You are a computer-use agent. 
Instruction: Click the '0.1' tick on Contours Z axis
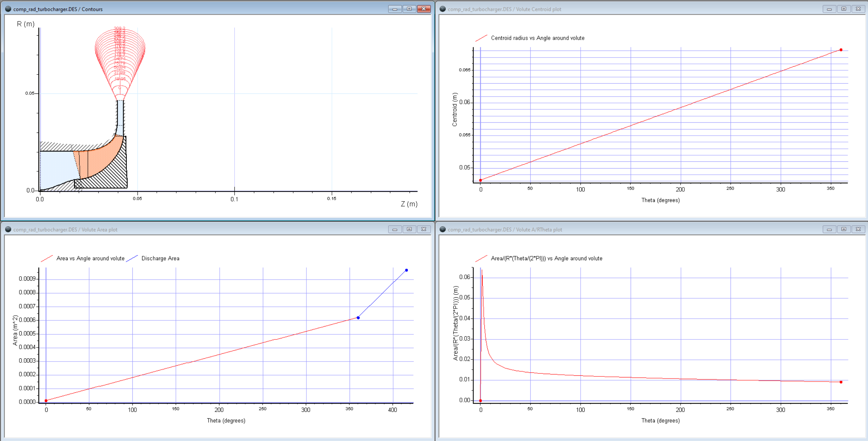point(234,199)
